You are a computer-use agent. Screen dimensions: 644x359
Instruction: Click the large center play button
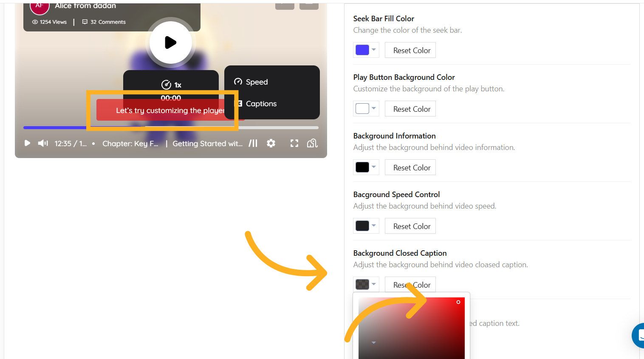click(170, 42)
